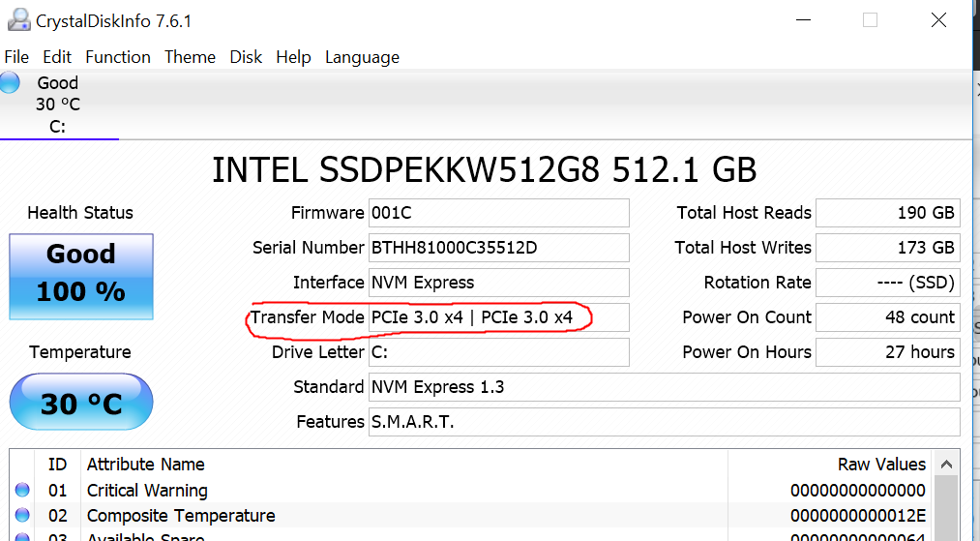Click the INTEL SSDPEKKW512G8 512.1 GB drive title
980x541 pixels.
pyautogui.click(x=485, y=169)
